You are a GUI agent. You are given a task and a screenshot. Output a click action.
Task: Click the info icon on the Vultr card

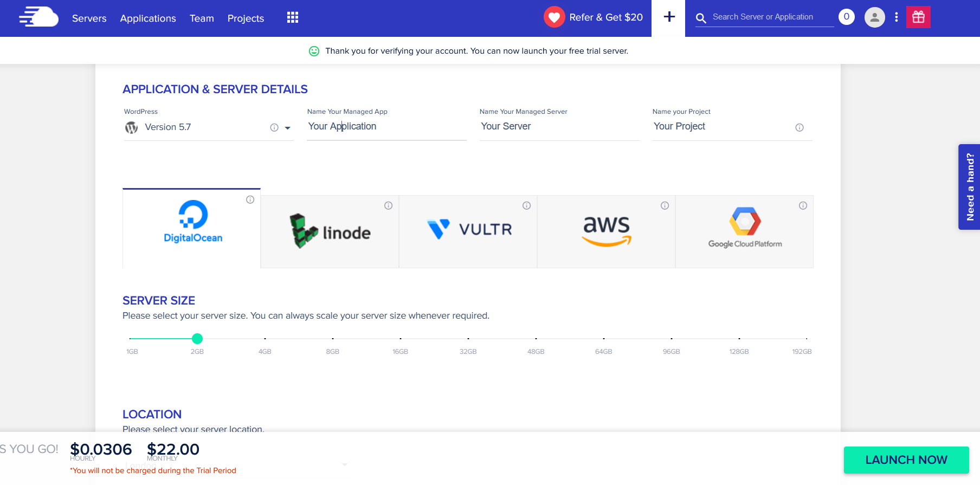point(526,205)
